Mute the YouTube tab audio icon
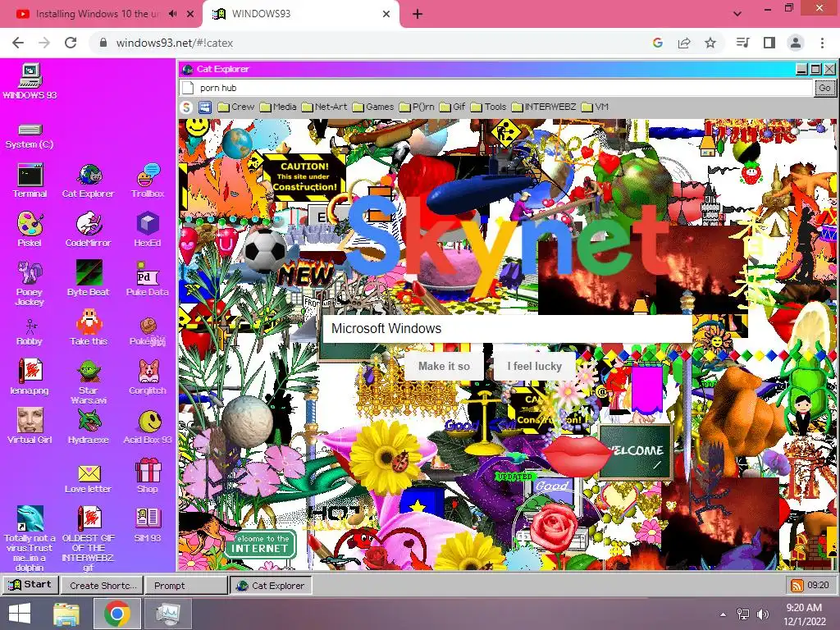Viewport: 840px width, 630px height. pyautogui.click(x=172, y=14)
